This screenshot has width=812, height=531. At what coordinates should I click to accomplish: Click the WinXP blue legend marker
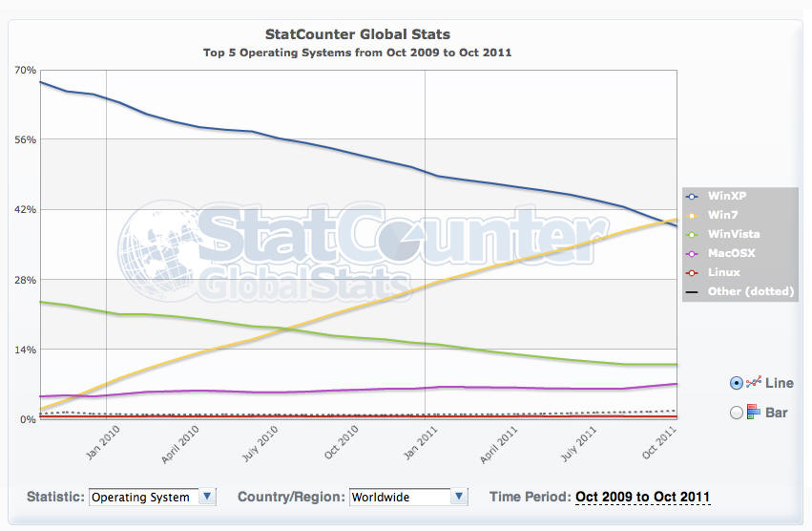pos(692,197)
